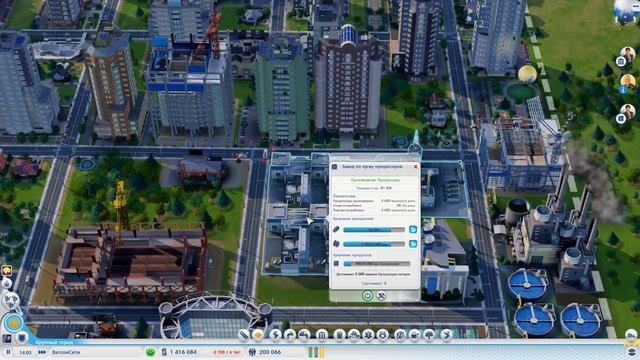Open the Mass Transit menu icon
640x360 pixels.
click(x=414, y=335)
